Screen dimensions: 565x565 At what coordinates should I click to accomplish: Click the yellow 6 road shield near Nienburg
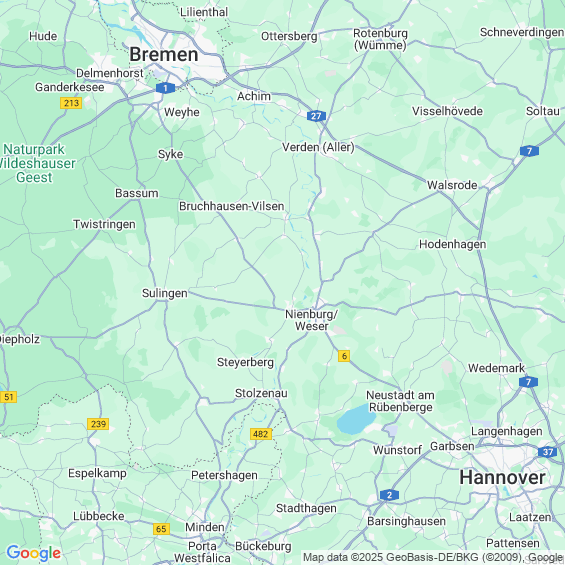click(x=344, y=356)
